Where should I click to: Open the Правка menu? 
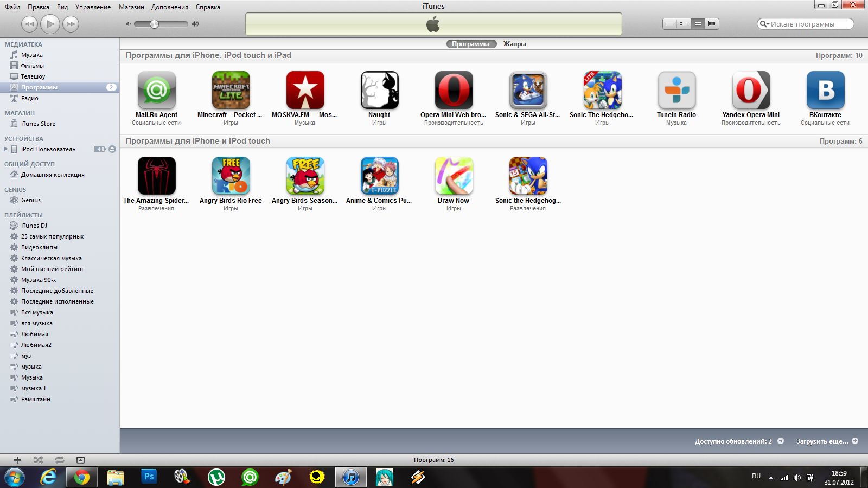pos(39,7)
